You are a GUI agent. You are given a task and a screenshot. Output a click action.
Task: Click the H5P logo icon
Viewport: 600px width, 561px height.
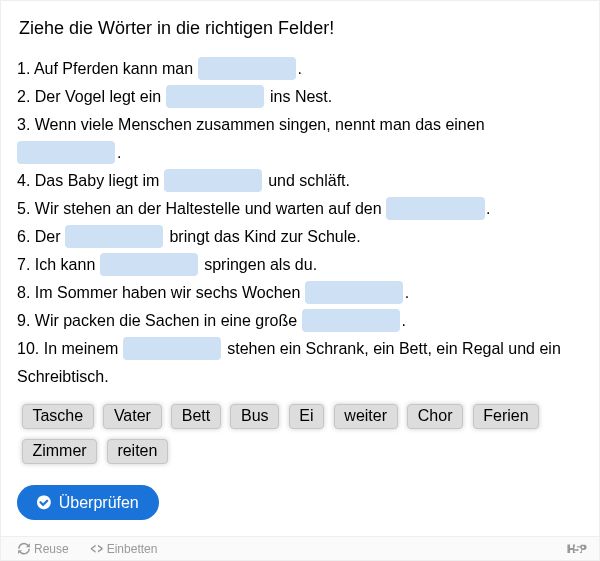[576, 548]
